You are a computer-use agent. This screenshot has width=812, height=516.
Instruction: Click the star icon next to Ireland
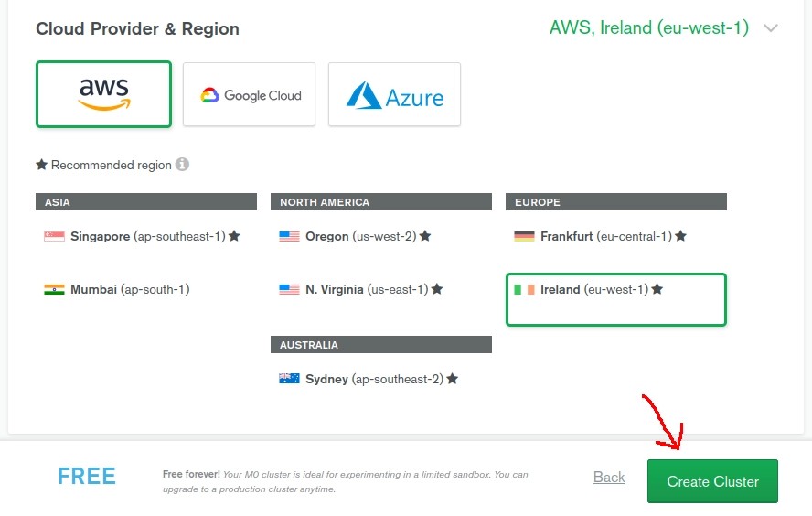pyautogui.click(x=657, y=288)
